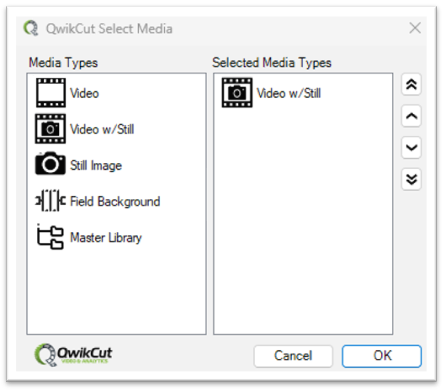
Task: Select the Still Image list entry
Action: point(96,166)
